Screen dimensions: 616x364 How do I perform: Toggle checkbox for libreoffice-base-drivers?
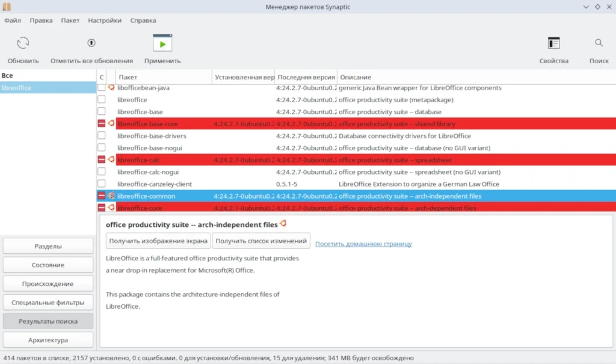(x=101, y=135)
